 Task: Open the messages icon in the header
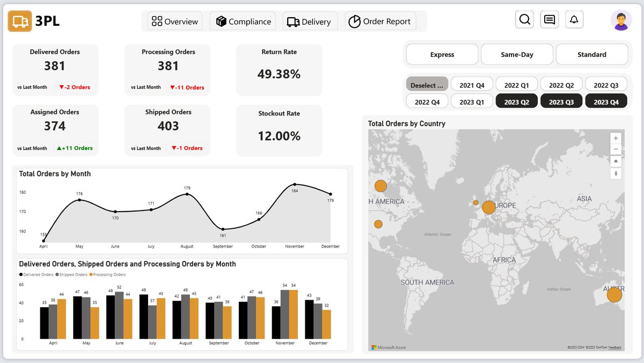pos(549,19)
